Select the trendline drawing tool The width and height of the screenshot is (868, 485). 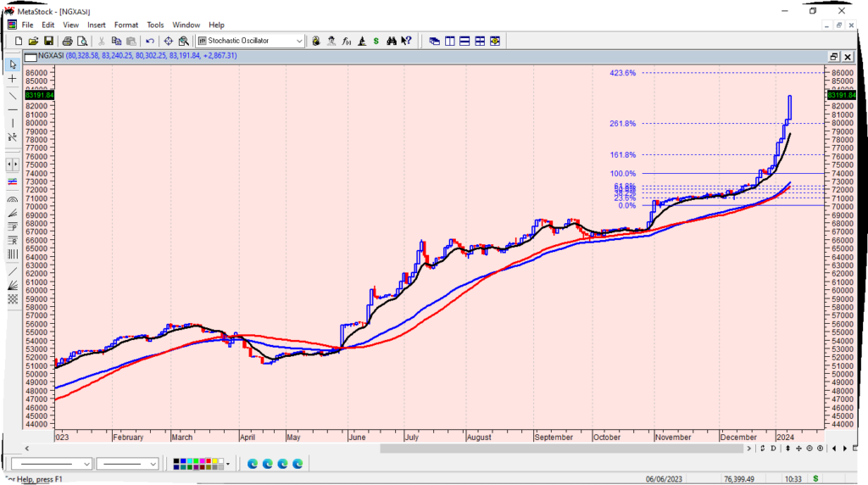(13, 94)
